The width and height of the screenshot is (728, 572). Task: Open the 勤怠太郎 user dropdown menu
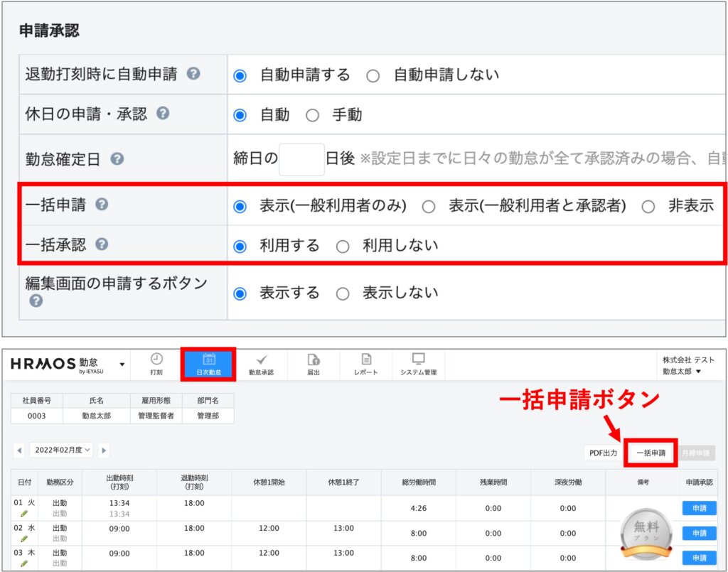pos(682,371)
